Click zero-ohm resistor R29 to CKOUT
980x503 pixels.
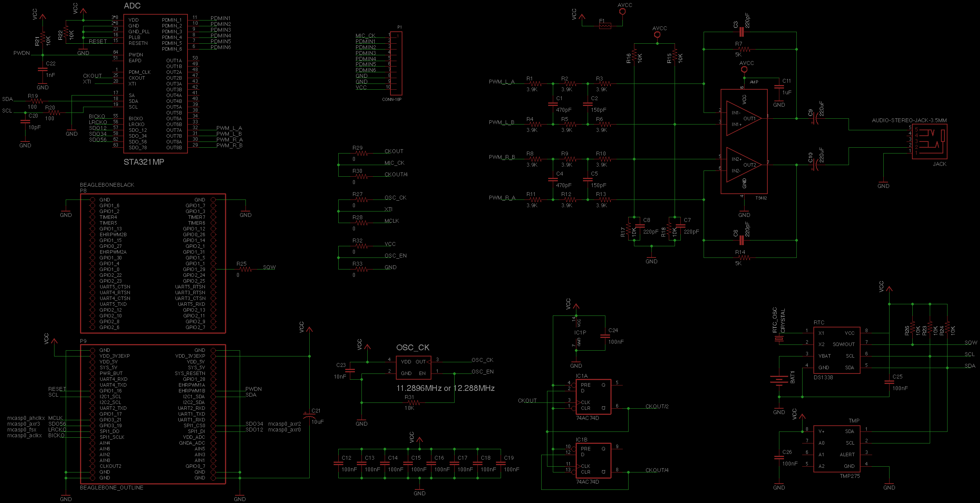click(361, 153)
